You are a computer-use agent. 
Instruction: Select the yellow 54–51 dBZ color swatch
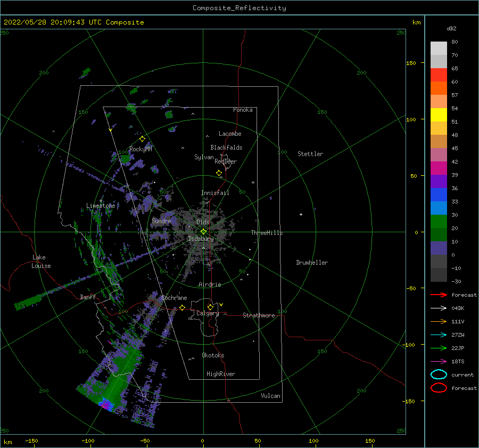coord(439,115)
